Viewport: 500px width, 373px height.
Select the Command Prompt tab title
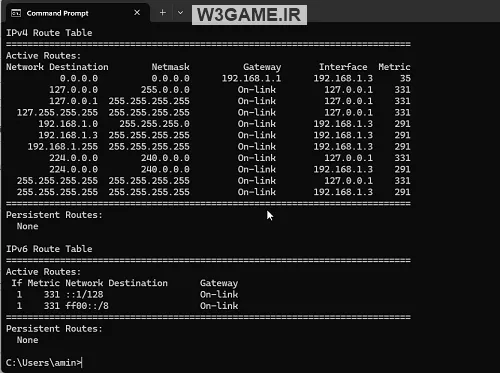point(58,13)
